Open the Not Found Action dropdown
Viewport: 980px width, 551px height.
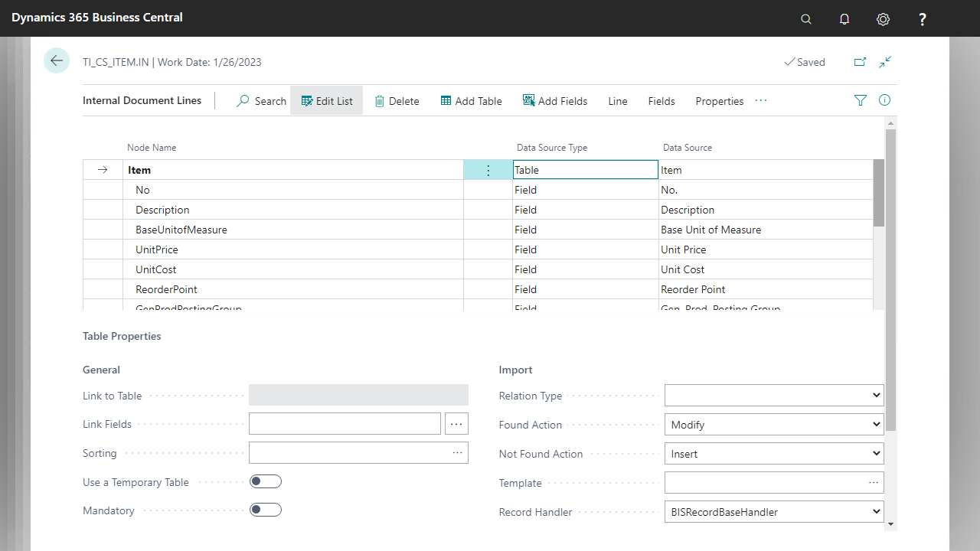point(774,453)
